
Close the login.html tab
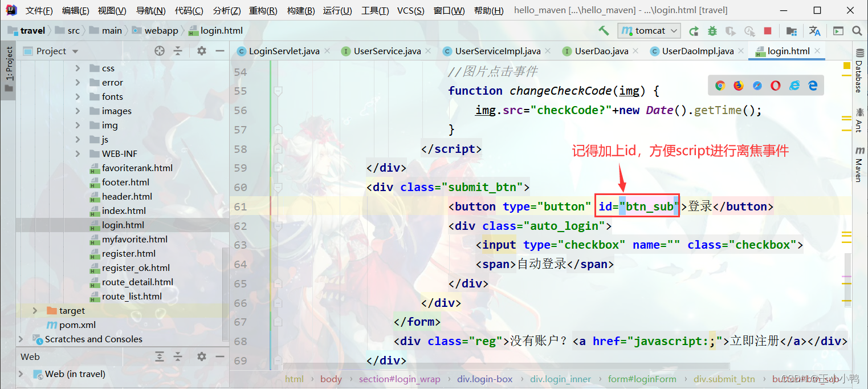pos(817,51)
